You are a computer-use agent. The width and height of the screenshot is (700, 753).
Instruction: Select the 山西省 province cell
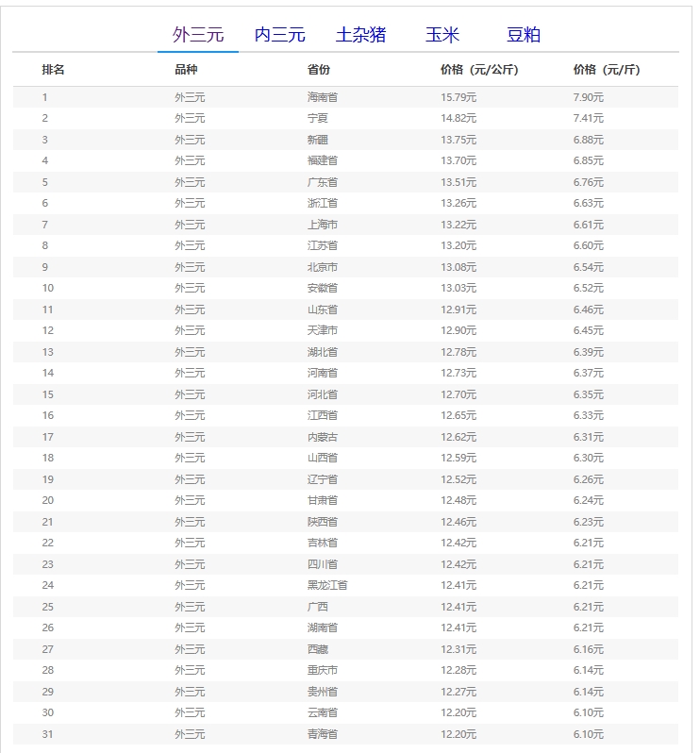(323, 458)
